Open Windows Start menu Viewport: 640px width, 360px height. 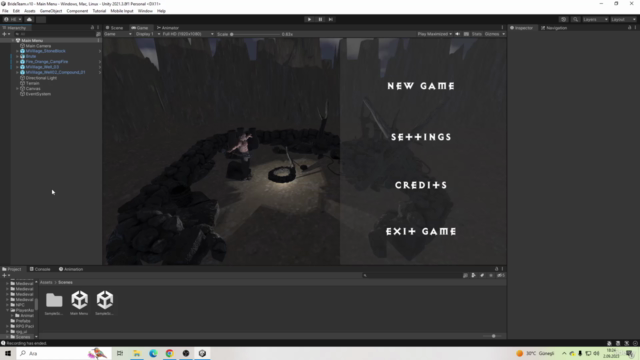pos(8,353)
